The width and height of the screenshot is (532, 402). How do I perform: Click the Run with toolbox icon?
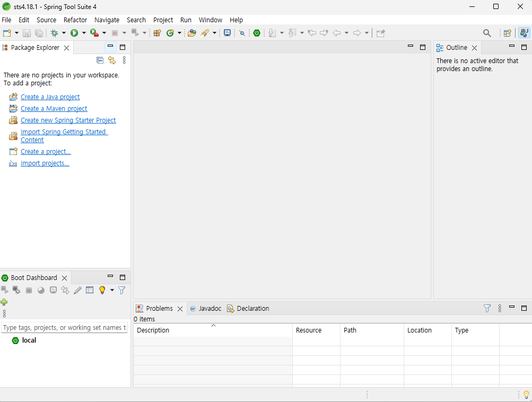click(x=94, y=33)
